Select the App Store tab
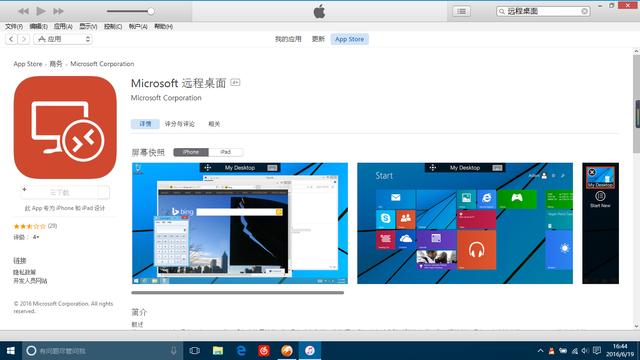 pyautogui.click(x=349, y=39)
